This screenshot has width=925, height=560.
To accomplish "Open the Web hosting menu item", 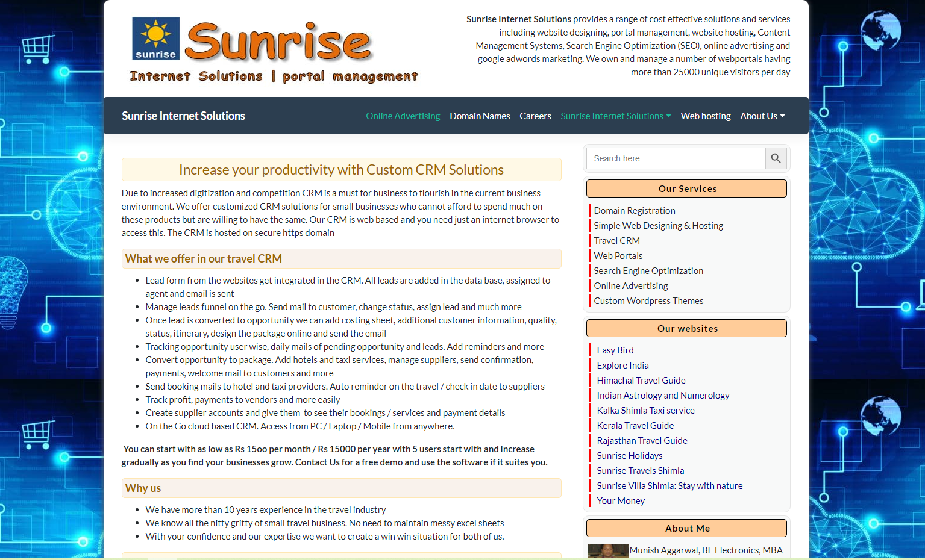I will 706,116.
